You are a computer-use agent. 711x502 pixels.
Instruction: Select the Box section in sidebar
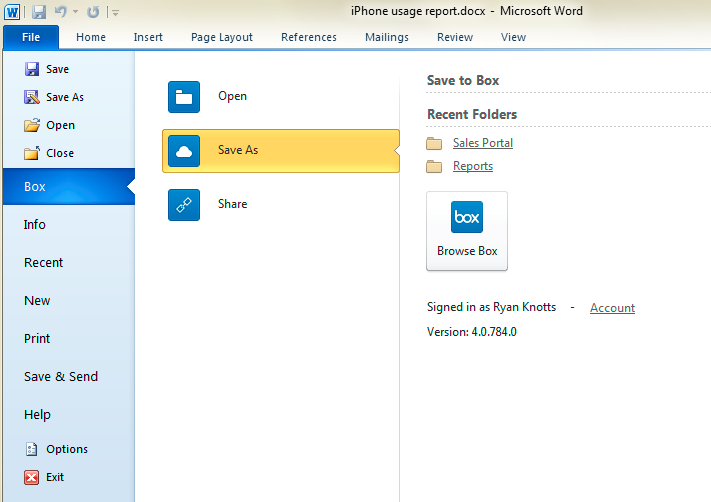pos(69,186)
